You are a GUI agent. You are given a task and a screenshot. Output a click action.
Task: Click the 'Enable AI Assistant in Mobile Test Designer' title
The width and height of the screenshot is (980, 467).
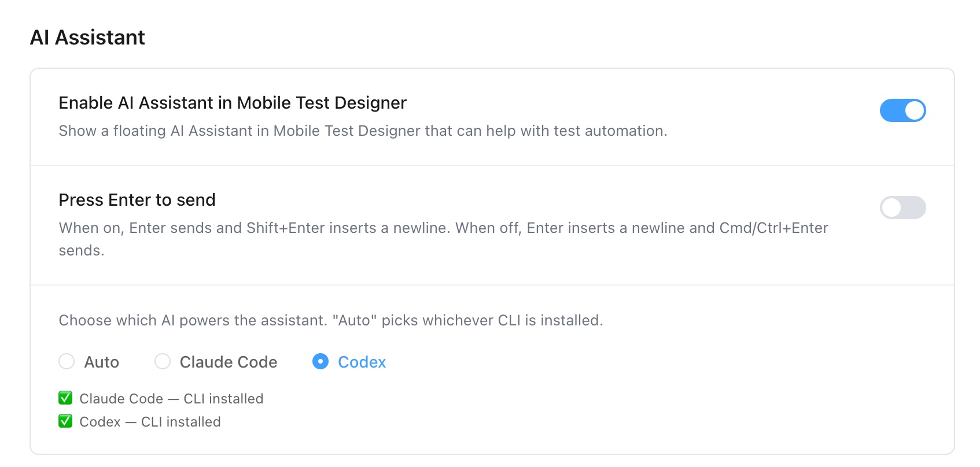[x=233, y=103]
